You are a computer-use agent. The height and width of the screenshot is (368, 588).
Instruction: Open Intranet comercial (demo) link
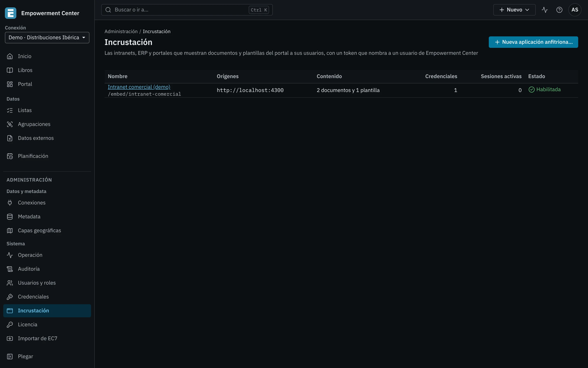click(x=139, y=87)
